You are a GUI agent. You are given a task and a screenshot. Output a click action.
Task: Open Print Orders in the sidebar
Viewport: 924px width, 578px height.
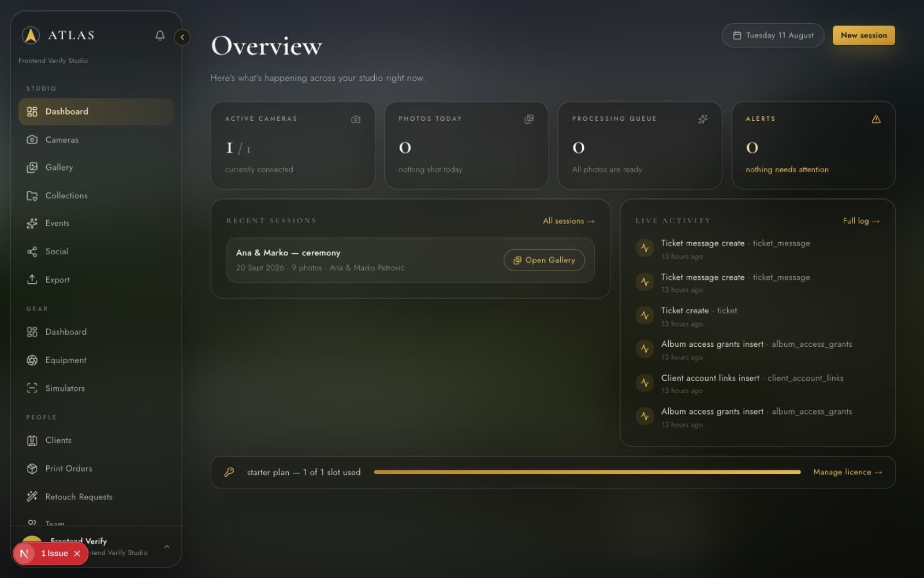[x=96, y=469]
